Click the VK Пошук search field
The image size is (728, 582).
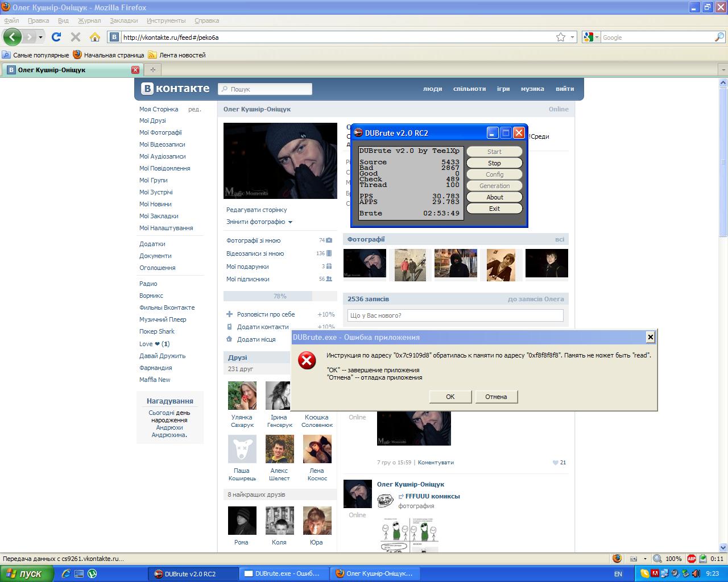(x=266, y=89)
